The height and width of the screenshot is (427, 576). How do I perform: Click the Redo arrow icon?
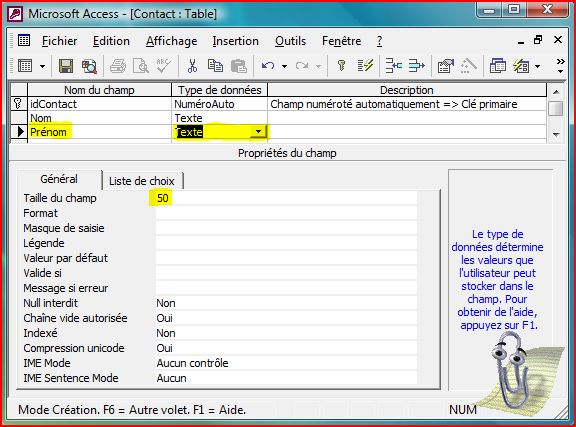click(x=302, y=67)
